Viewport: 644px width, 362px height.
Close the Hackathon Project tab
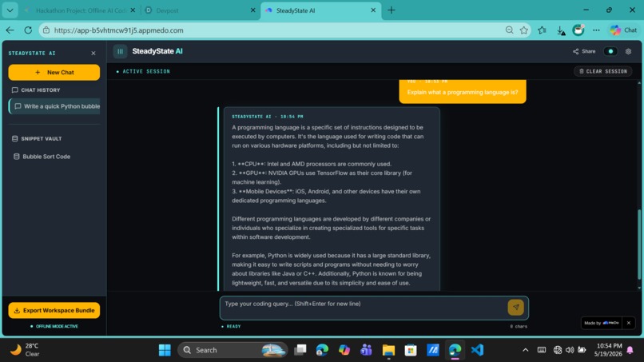coord(133,10)
